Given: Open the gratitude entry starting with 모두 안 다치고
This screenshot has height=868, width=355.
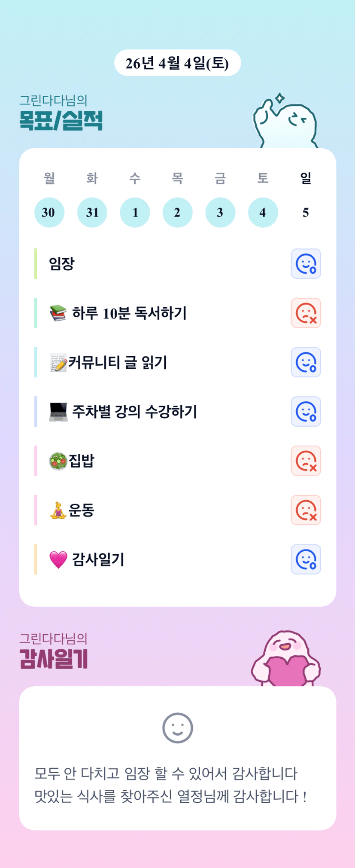Looking at the screenshot, I should pos(166,774).
